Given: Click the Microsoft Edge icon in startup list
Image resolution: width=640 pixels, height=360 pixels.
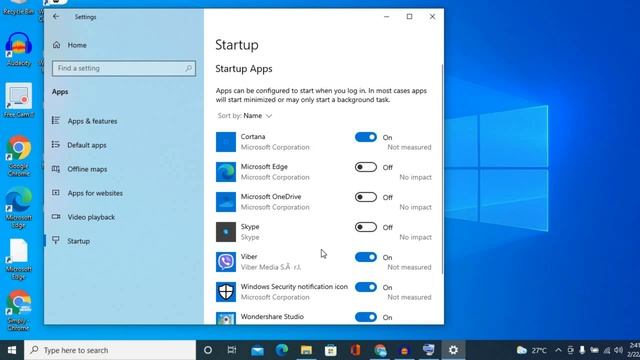Looking at the screenshot, I should (x=226, y=172).
